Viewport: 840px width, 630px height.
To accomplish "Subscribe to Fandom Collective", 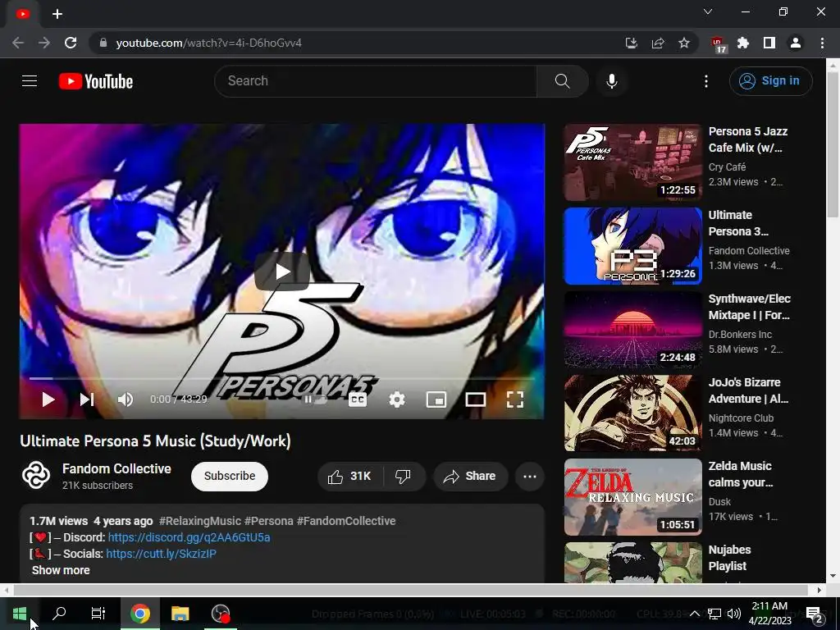I will 230,476.
